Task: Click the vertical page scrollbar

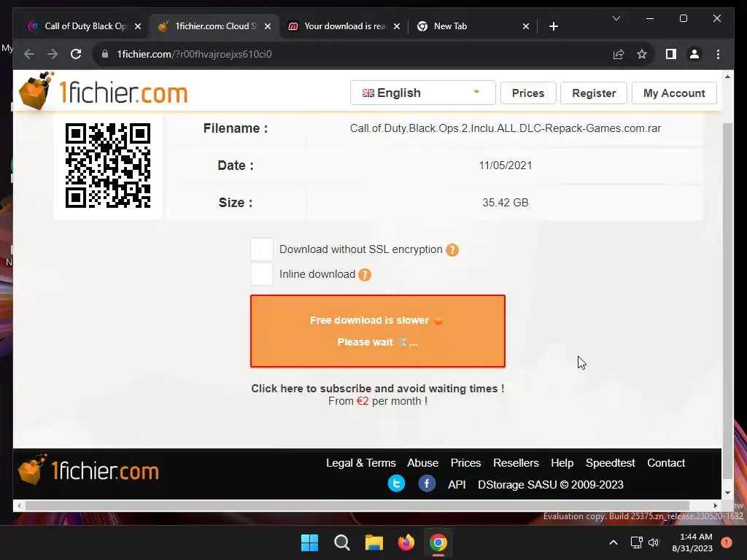Action: tap(727, 301)
